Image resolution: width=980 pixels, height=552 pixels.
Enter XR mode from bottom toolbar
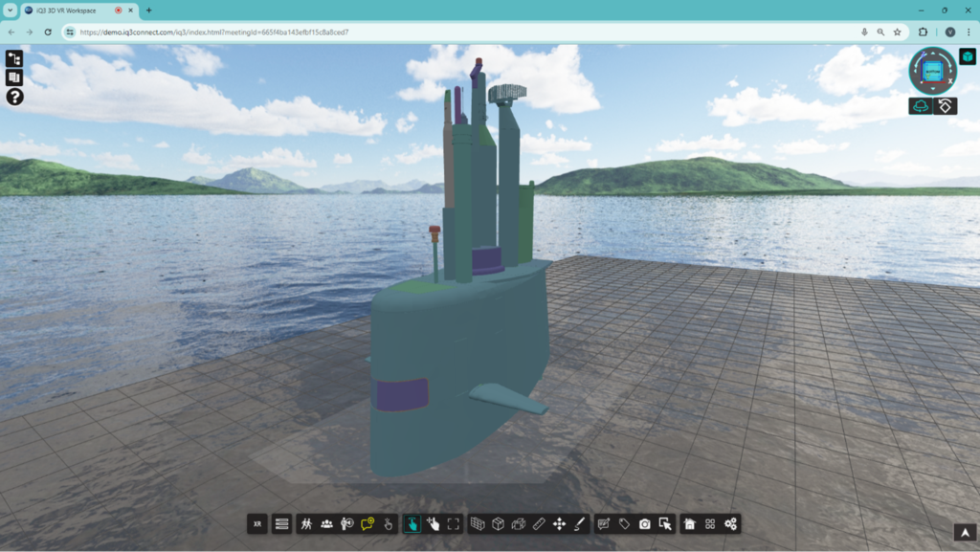click(257, 524)
